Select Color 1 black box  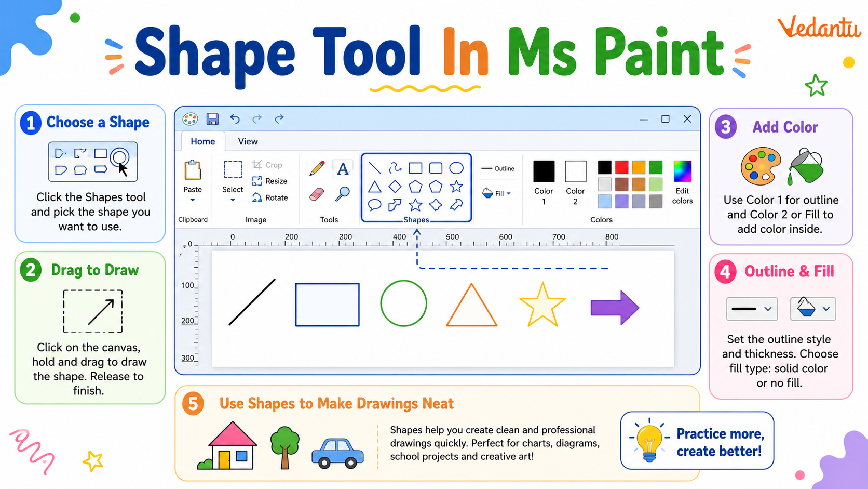(544, 171)
